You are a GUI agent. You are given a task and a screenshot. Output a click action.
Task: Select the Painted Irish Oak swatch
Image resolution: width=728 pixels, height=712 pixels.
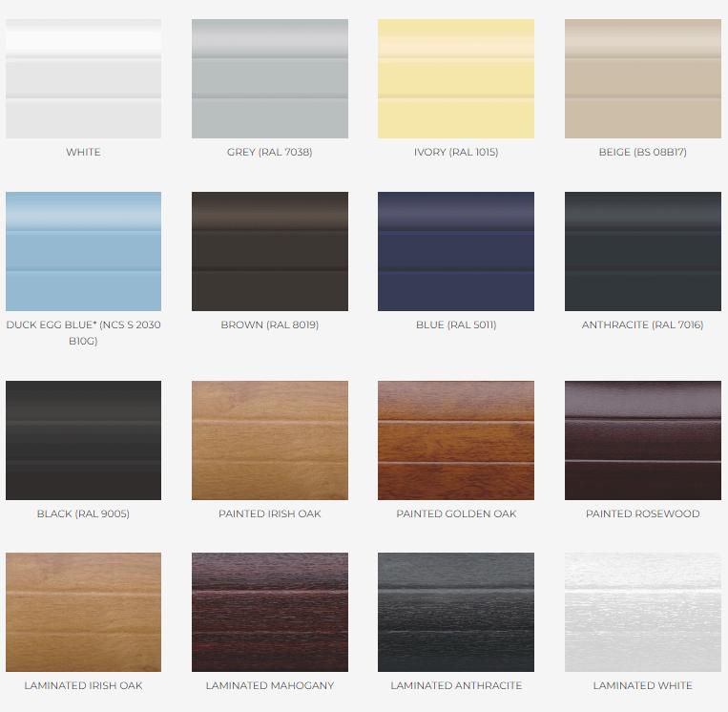pyautogui.click(x=270, y=440)
